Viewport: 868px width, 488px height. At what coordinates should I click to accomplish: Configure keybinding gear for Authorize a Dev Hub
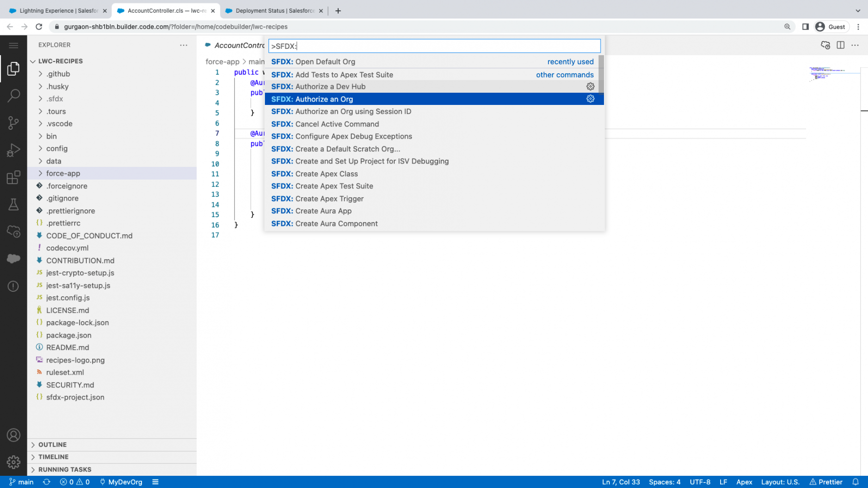point(590,86)
